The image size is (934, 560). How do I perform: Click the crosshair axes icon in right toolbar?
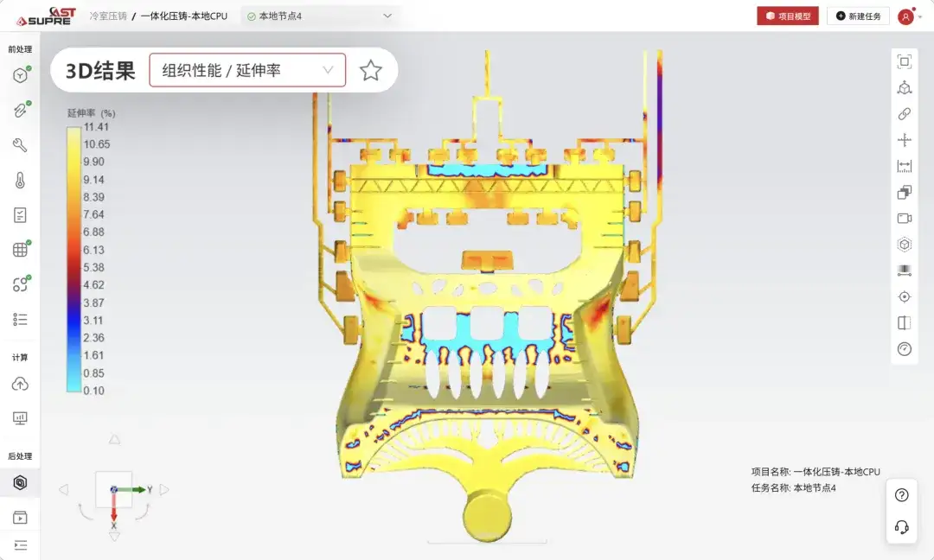tap(905, 140)
